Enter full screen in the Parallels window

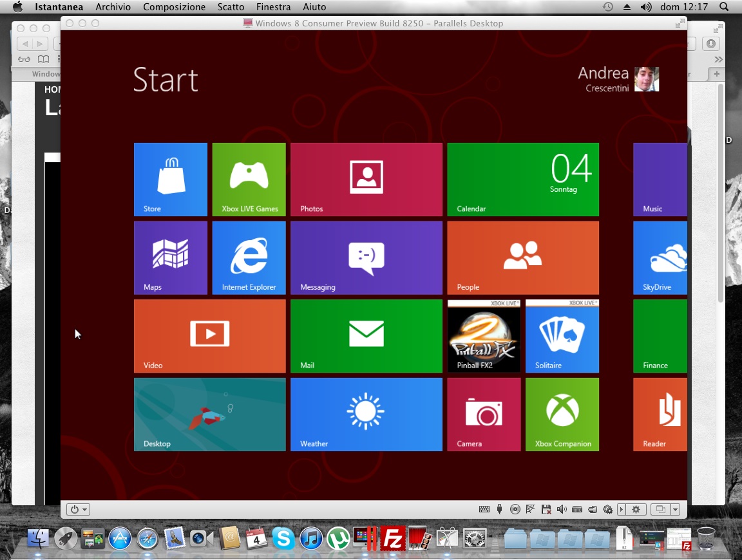point(680,23)
